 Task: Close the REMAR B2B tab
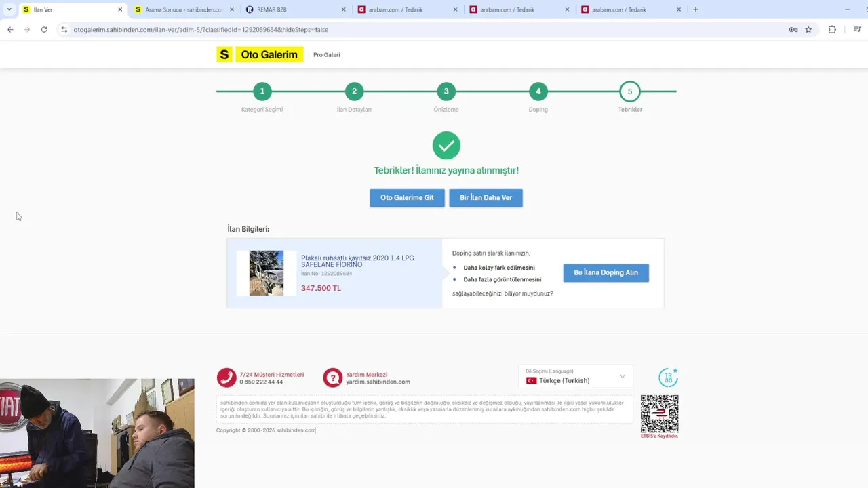pos(344,9)
